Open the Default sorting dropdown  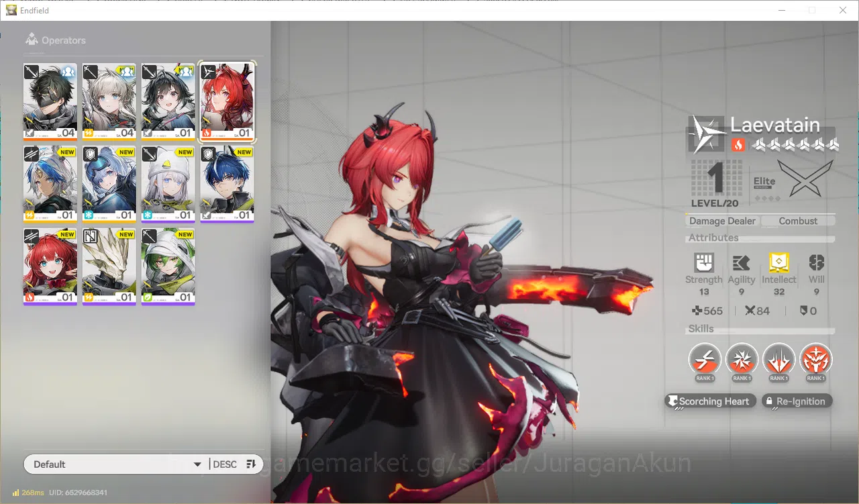point(115,464)
